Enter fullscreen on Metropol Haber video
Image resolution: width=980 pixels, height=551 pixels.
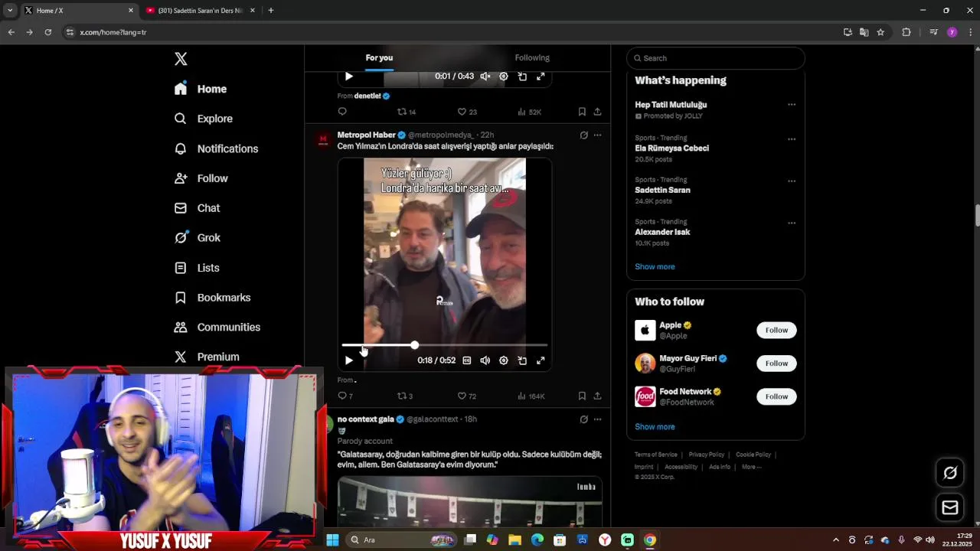pyautogui.click(x=541, y=360)
